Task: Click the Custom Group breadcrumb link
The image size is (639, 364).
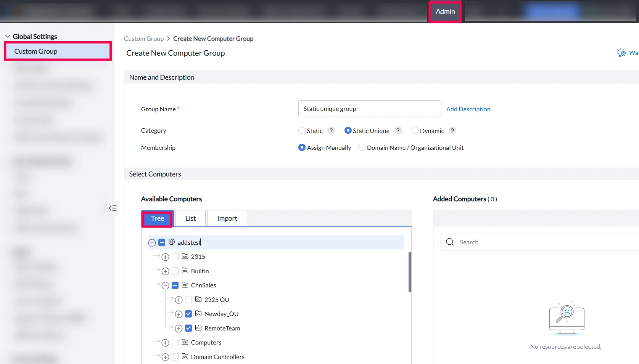Action: (x=144, y=38)
